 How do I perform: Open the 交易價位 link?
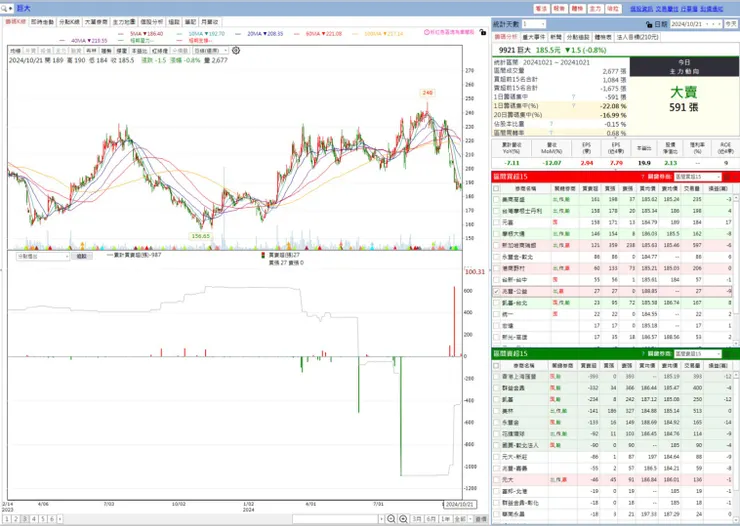pyautogui.click(x=667, y=9)
